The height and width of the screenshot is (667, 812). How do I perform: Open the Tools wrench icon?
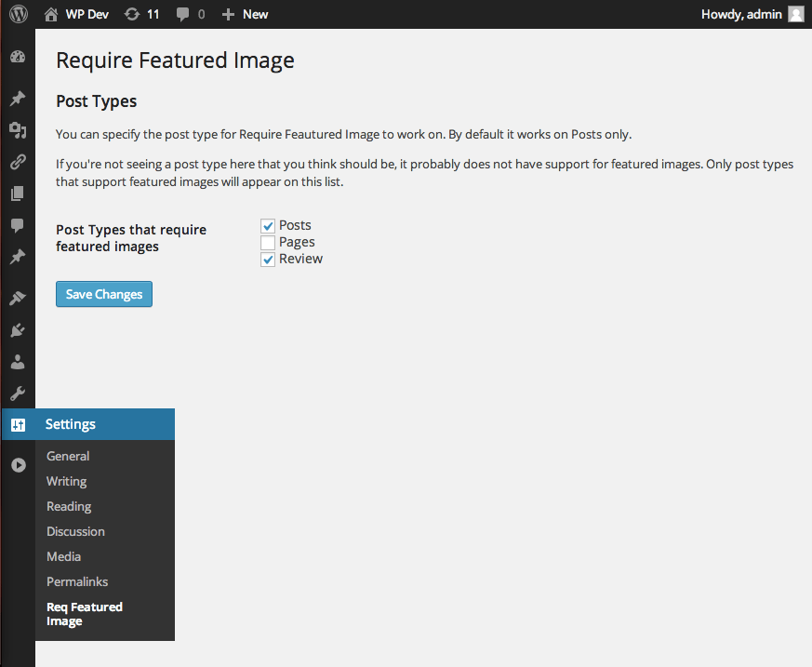click(18, 394)
